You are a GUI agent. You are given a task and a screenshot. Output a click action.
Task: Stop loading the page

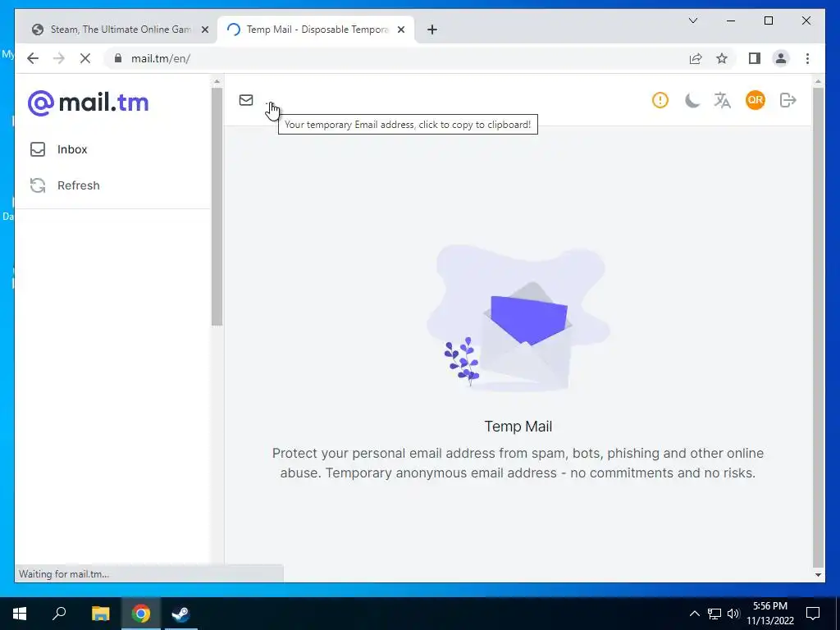coord(85,58)
